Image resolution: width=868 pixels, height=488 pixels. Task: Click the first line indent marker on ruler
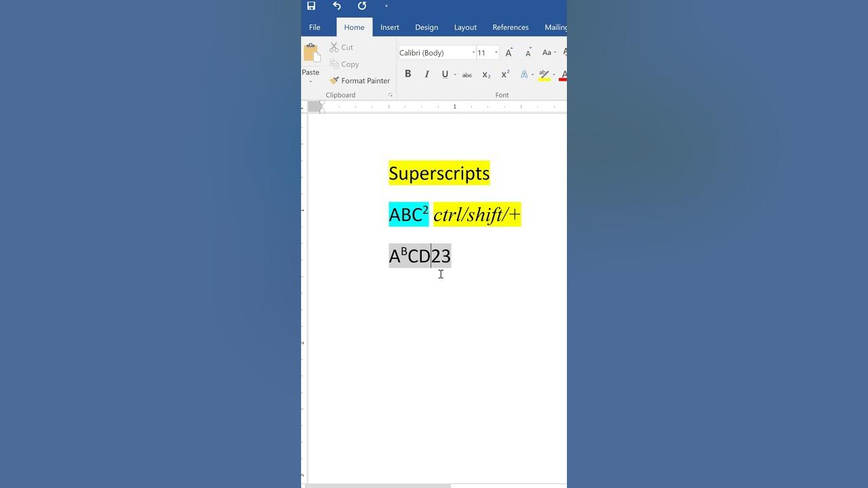(322, 103)
